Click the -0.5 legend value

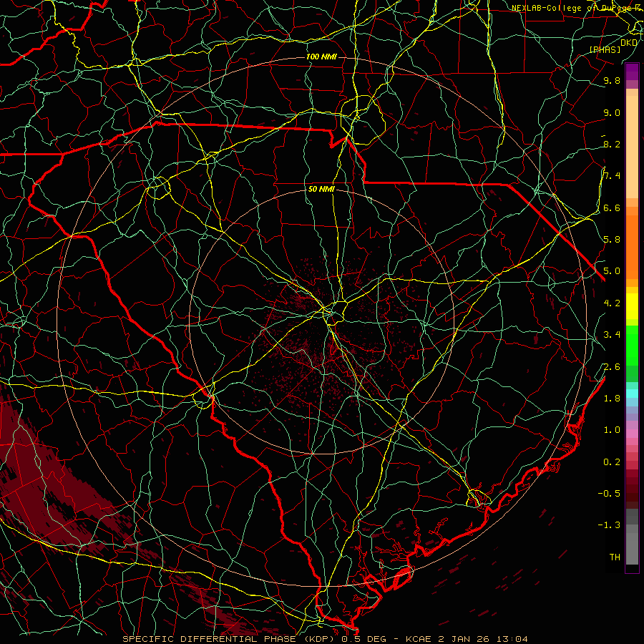tap(609, 493)
